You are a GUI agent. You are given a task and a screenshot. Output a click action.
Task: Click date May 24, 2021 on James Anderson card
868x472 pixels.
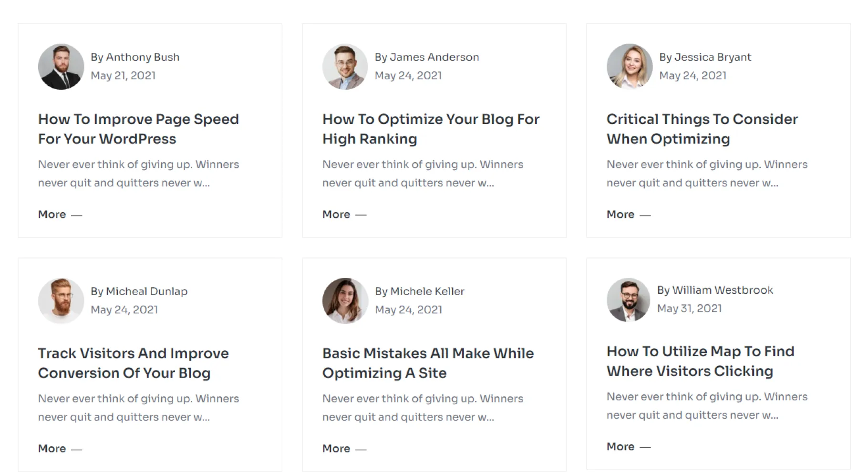(x=408, y=76)
